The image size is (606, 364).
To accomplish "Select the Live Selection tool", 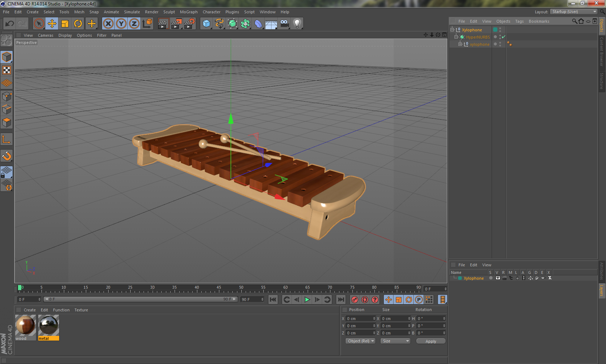I will (x=39, y=24).
